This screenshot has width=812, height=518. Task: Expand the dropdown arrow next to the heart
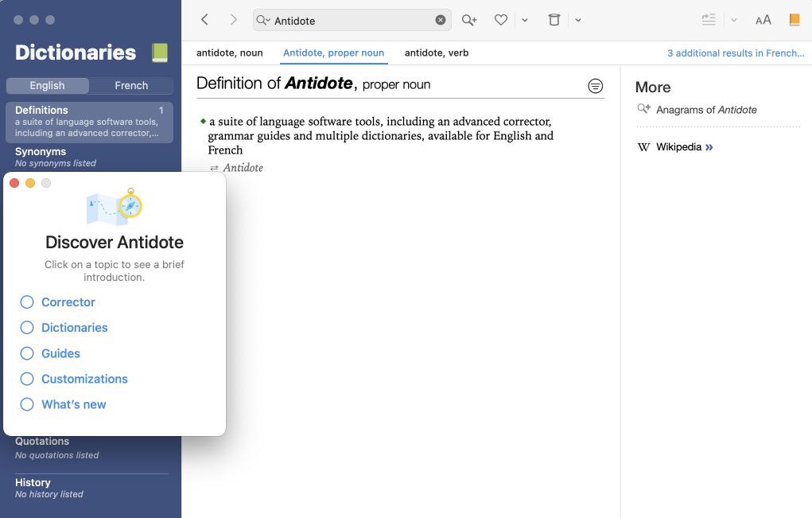click(x=525, y=21)
